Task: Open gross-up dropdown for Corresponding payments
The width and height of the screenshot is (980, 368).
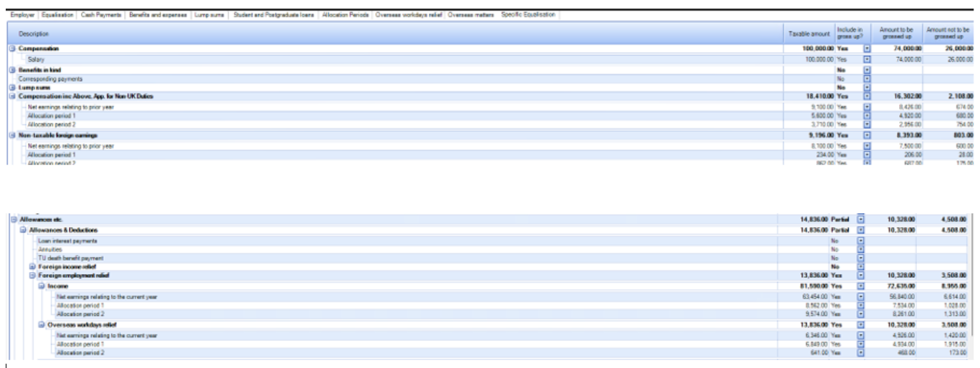Action: point(867,79)
